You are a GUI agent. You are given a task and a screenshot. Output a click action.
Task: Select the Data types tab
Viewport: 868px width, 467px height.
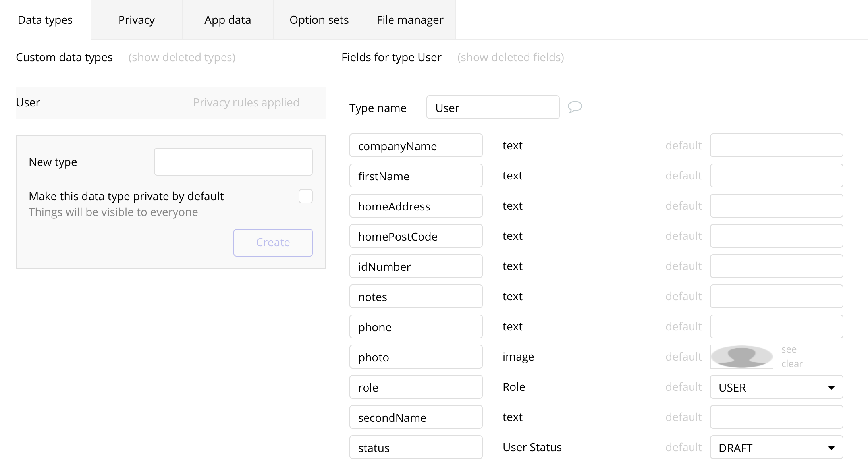tap(45, 20)
